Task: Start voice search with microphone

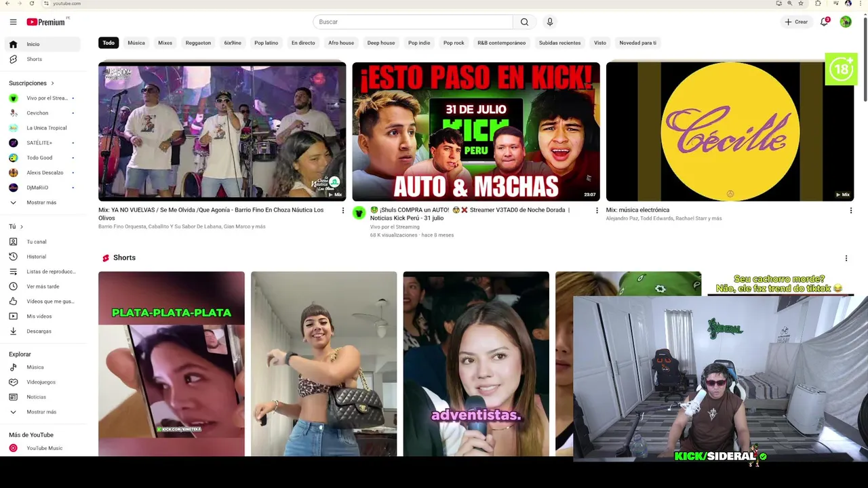Action: [x=550, y=22]
